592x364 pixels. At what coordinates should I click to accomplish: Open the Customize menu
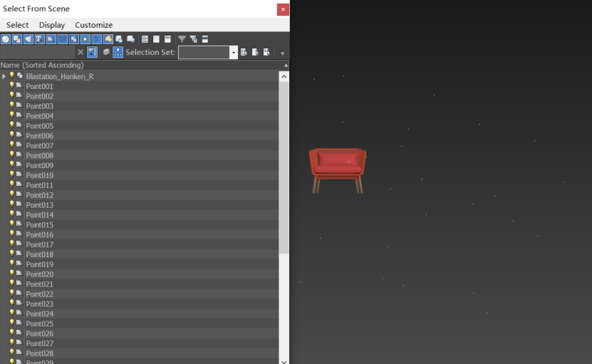(x=93, y=25)
